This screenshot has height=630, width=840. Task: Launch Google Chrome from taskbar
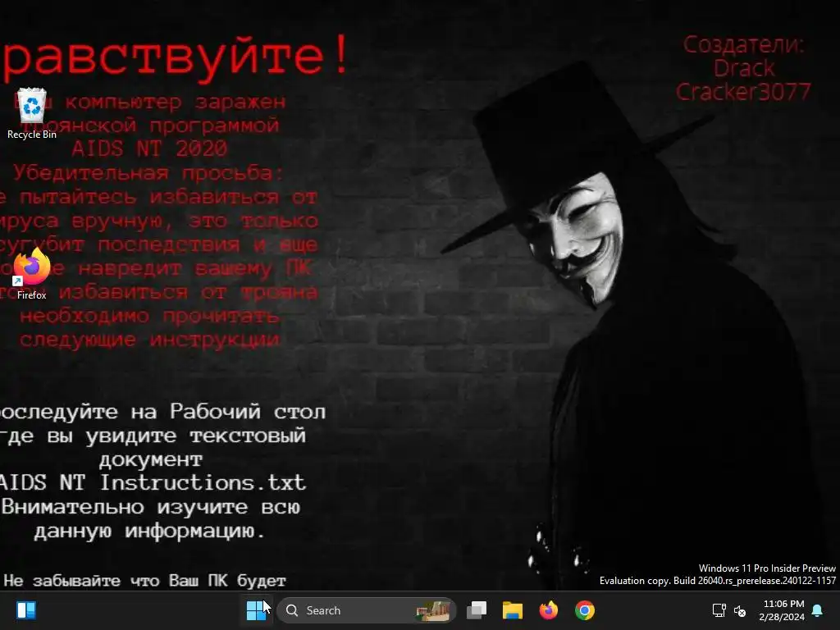(x=584, y=610)
